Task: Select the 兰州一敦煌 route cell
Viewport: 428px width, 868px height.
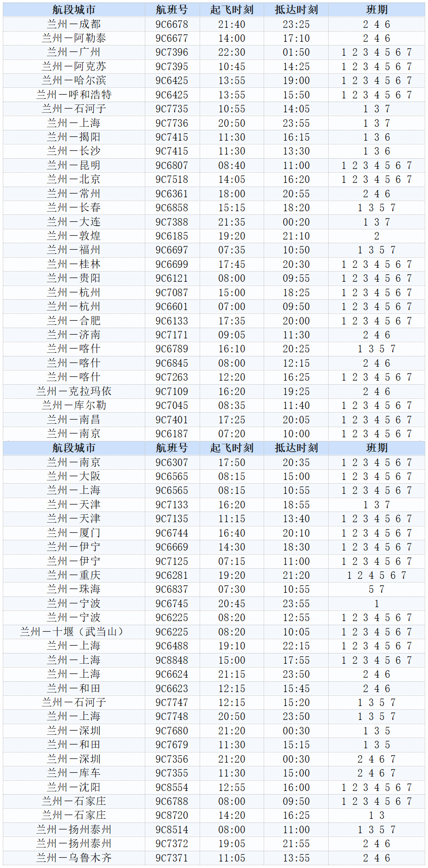Action: tap(74, 236)
